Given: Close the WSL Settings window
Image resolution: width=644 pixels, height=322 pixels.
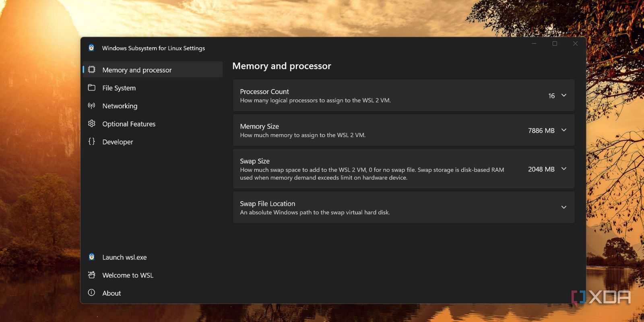Looking at the screenshot, I should coord(575,43).
